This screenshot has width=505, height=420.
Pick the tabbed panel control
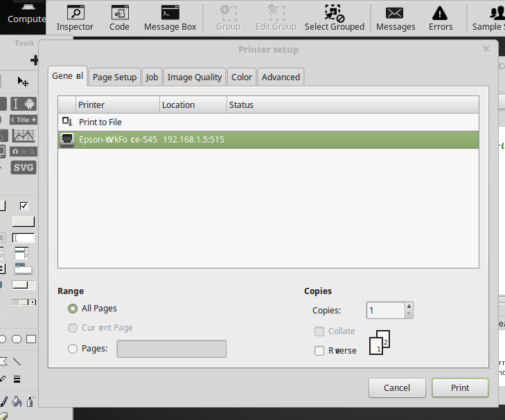pos(23,269)
